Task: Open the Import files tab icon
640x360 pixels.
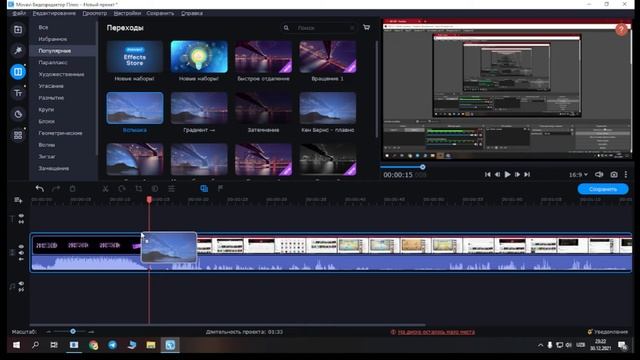Action: [x=18, y=29]
